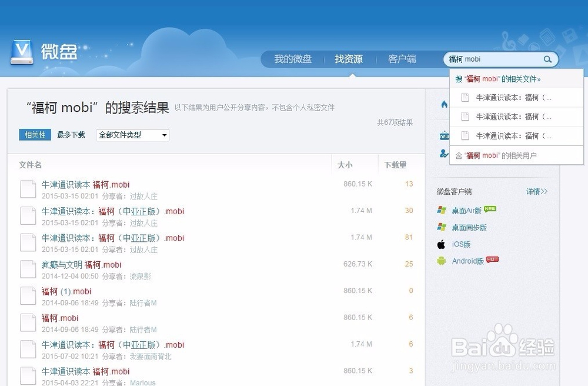588x386 pixels.
Task: Open 福柯（中亚正版）.mobi dated 2015-07-02
Action: (113, 345)
